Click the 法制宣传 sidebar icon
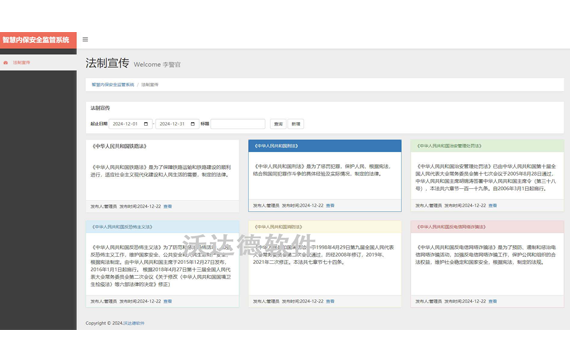The height and width of the screenshot is (360, 570). [x=5, y=63]
